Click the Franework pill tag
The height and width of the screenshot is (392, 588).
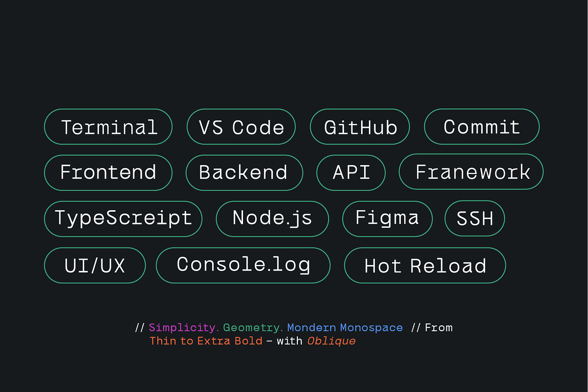click(x=471, y=172)
